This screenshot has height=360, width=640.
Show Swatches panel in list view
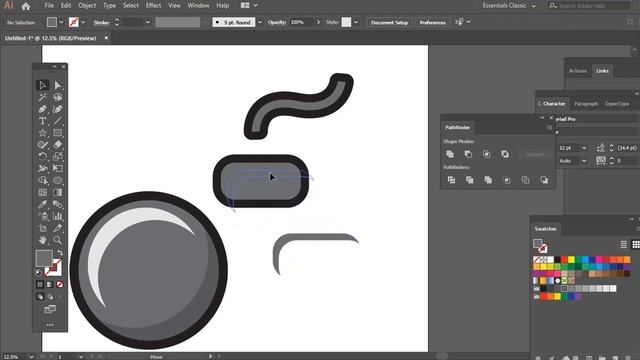[x=624, y=244]
